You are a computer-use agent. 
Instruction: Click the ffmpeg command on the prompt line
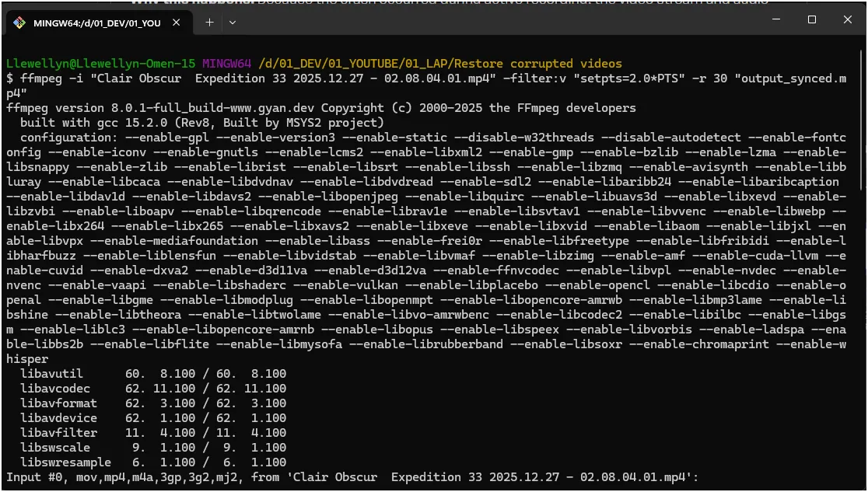coord(43,78)
